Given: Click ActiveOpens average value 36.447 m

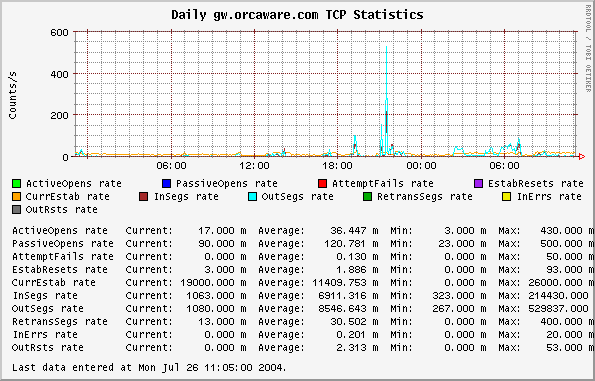Looking at the screenshot, I should [x=354, y=231].
